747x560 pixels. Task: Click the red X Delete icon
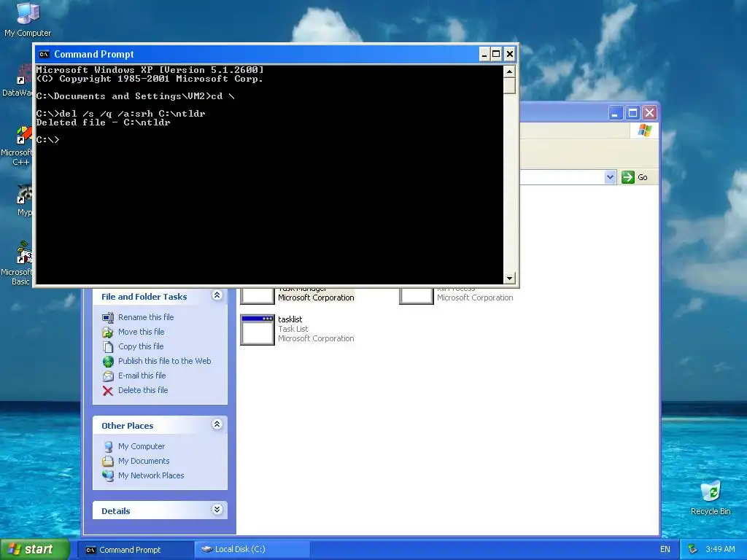108,391
